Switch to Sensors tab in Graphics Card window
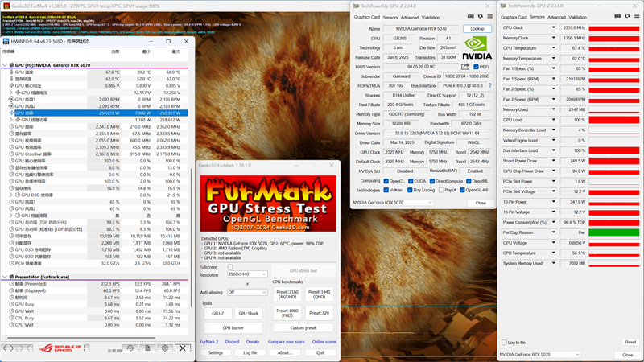This screenshot has width=644, height=362. 390,18
